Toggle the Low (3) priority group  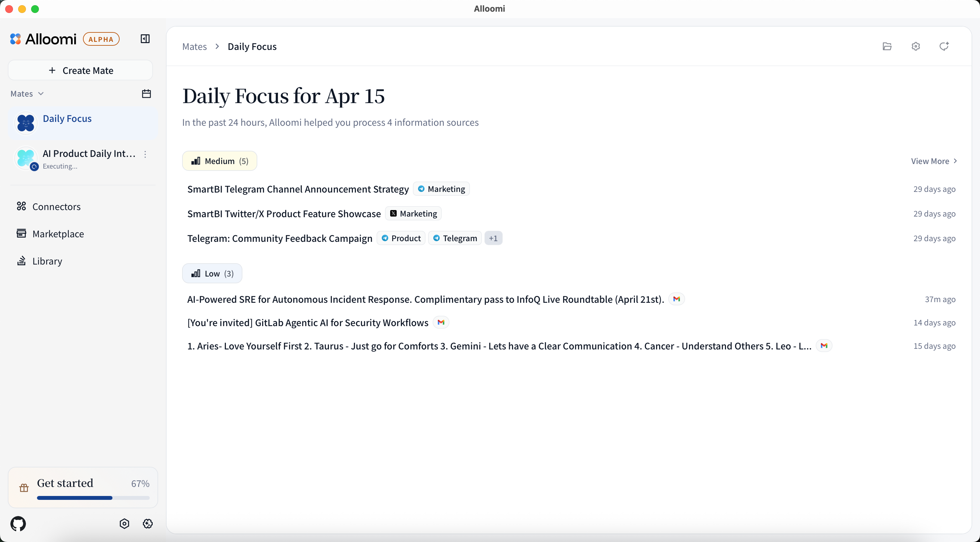pyautogui.click(x=212, y=274)
